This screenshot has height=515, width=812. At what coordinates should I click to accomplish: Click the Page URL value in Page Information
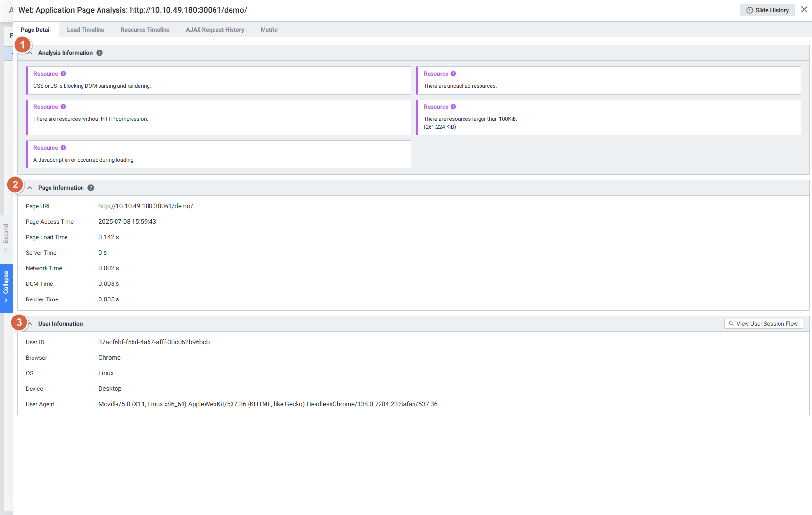[146, 206]
